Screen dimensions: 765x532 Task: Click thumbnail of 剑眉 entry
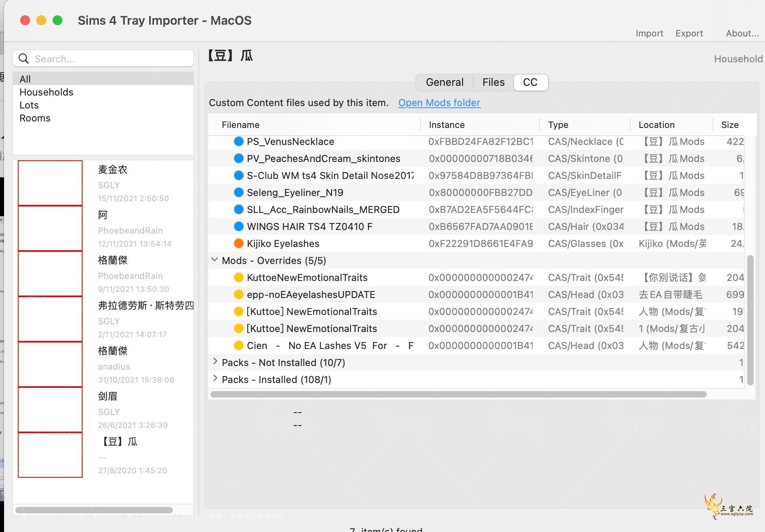[50, 410]
